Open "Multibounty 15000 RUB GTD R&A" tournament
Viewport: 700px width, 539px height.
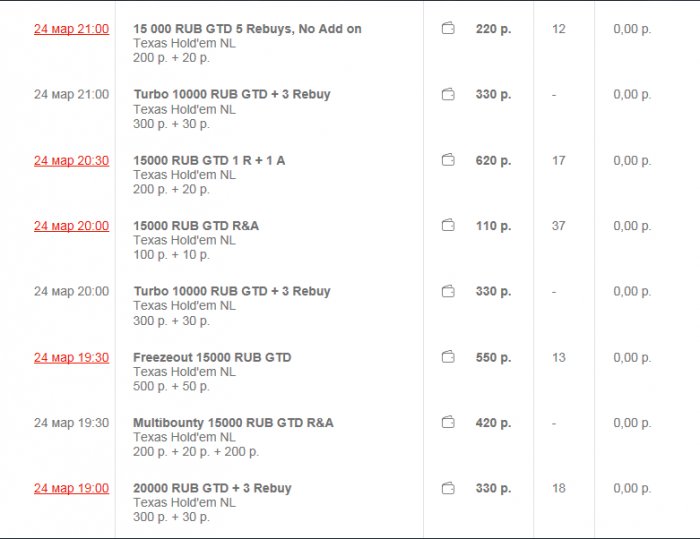pyautogui.click(x=233, y=423)
